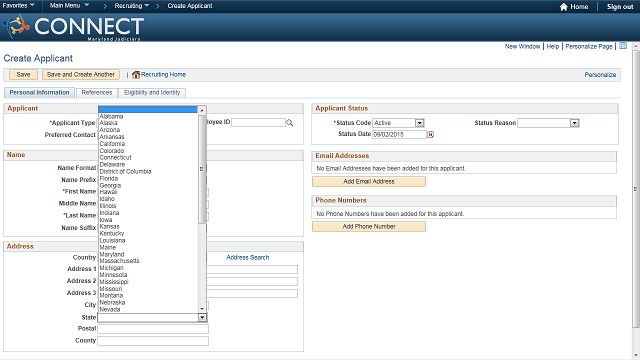The width and height of the screenshot is (640, 360).
Task: Open the Employee ID lookup magnifier
Action: point(290,122)
